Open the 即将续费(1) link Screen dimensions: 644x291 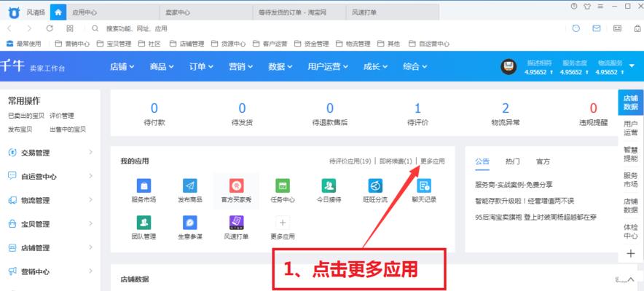(396, 161)
